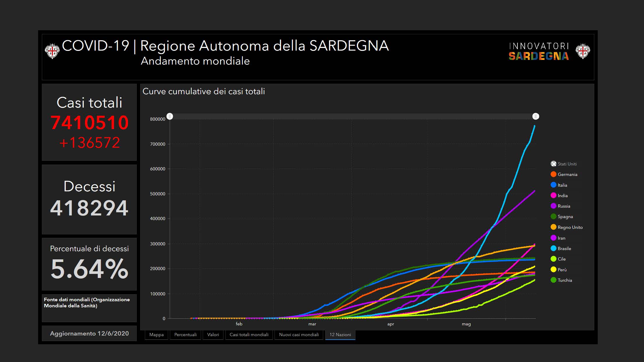Hide the Germania series in the legend

coord(553,174)
